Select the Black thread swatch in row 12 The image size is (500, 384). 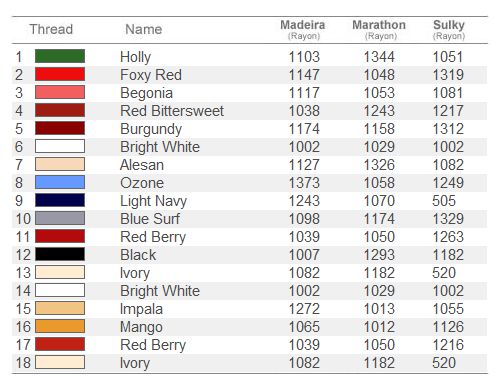[60, 254]
